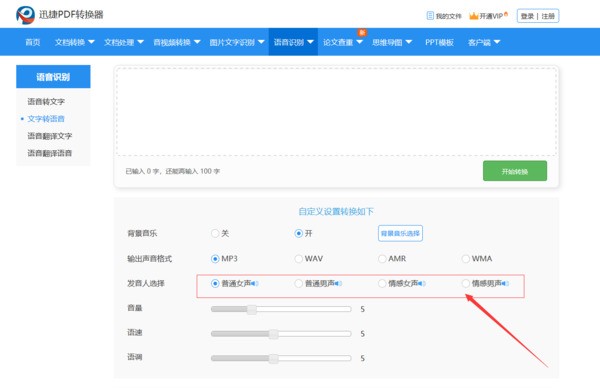Choose 普通女声 speaker voice
The image size is (600, 388).
click(x=215, y=284)
